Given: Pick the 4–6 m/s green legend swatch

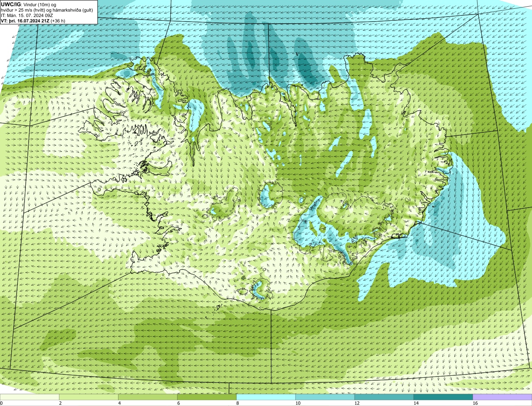Looking at the screenshot, I should (x=148, y=397).
